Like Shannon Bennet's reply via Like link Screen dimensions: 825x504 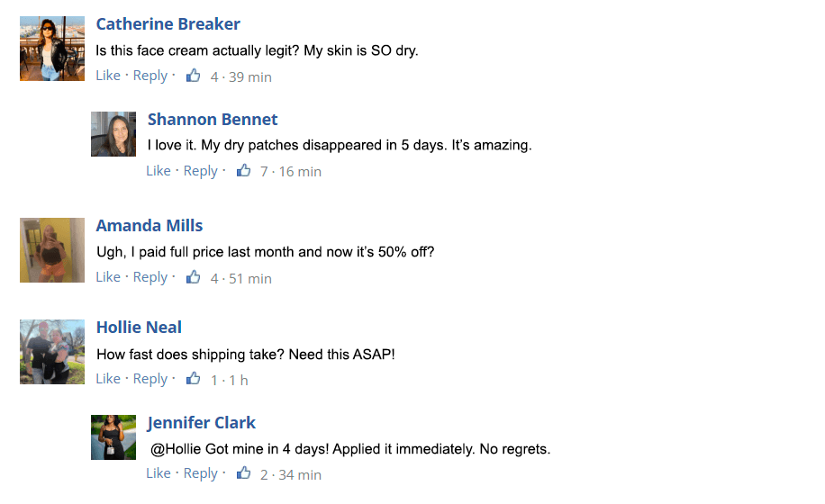(x=159, y=171)
